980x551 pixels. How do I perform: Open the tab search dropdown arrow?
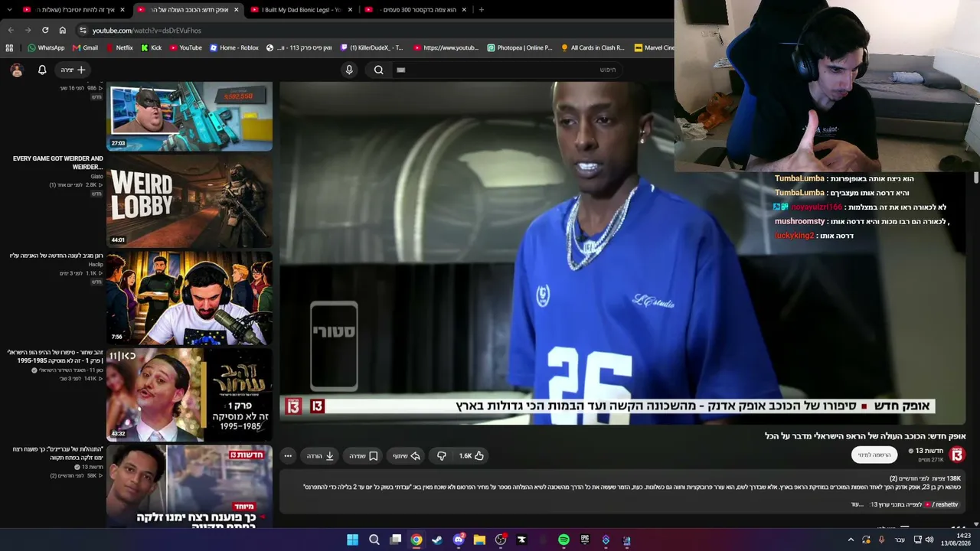tap(9, 10)
